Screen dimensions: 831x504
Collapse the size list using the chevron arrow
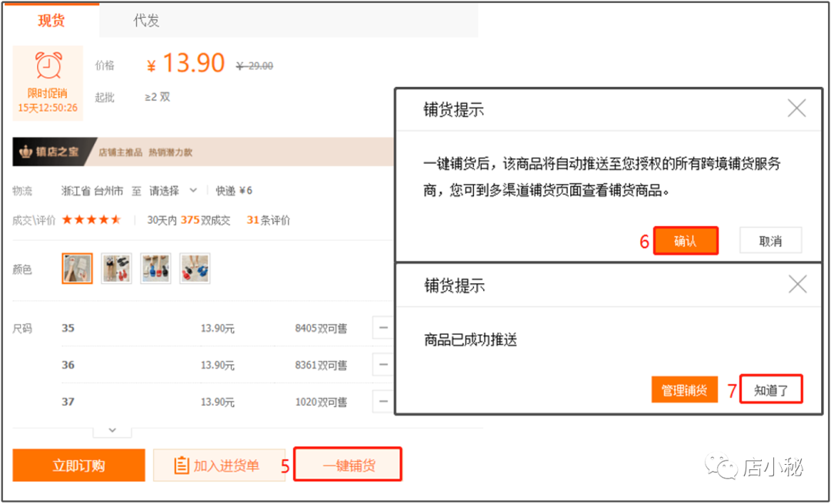pos(111,429)
